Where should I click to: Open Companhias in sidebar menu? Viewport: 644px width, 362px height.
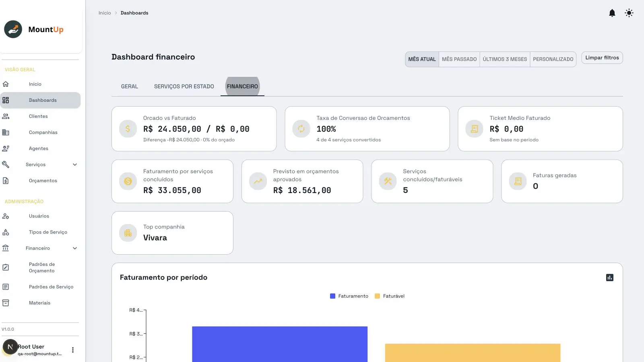pyautogui.click(x=40, y=132)
